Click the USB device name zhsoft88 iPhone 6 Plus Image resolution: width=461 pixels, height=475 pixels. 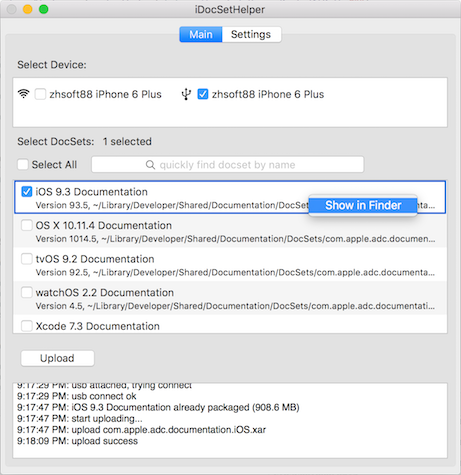[x=268, y=94]
